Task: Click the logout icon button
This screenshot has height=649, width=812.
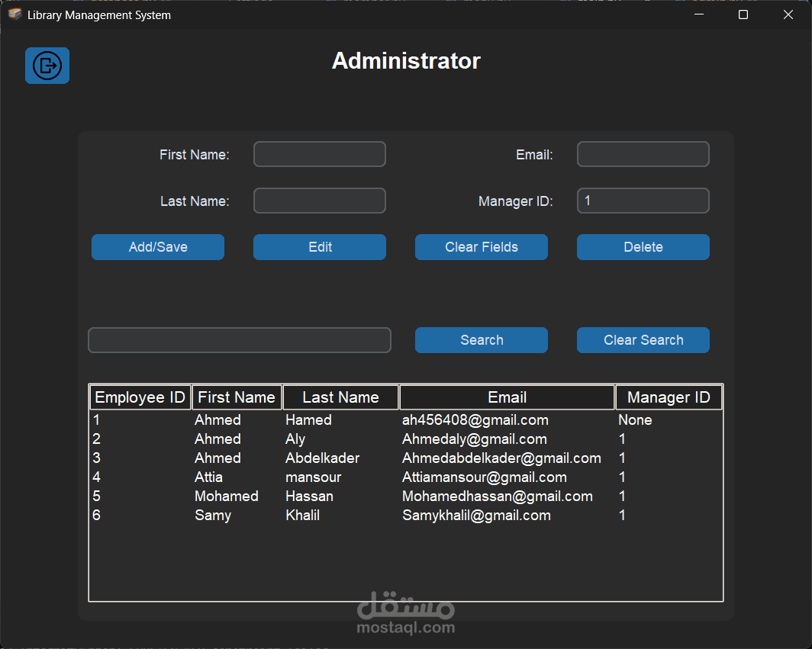Action: click(x=47, y=66)
